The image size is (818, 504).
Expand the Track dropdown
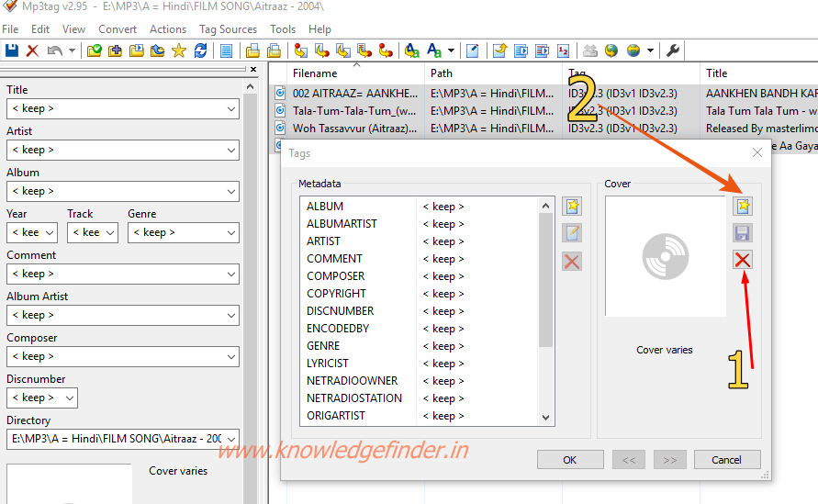pyautogui.click(x=110, y=232)
